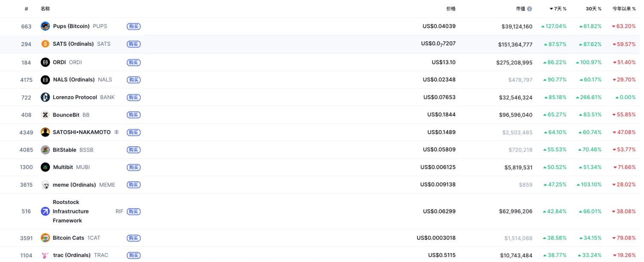644x262 pixels.
Task: Sort by the 价格 column header
Action: (x=451, y=9)
